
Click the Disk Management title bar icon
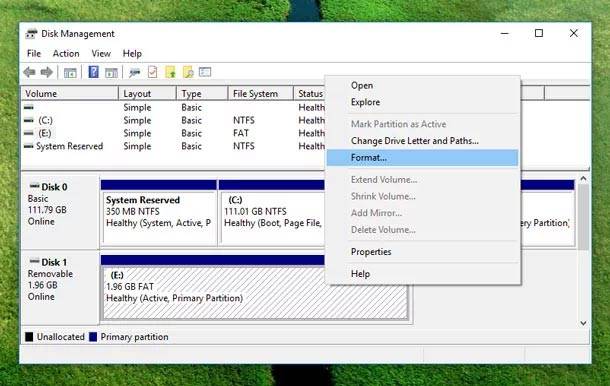(31, 34)
